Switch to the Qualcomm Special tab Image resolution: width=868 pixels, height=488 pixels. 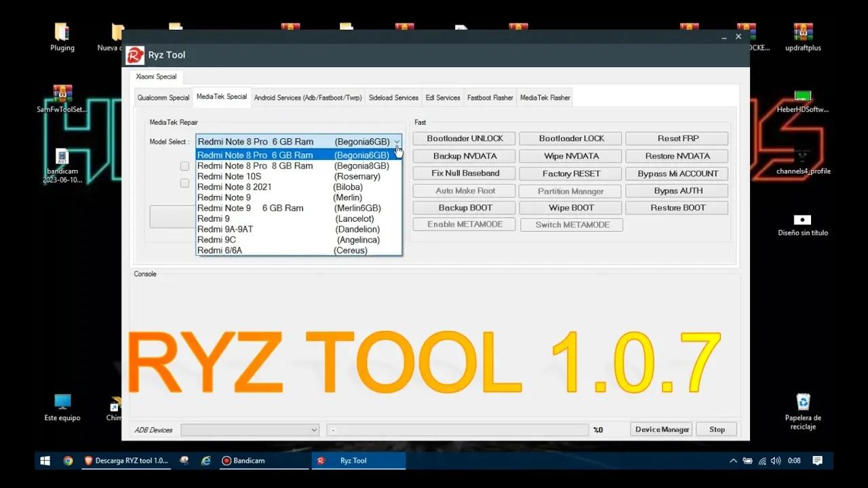(x=163, y=97)
